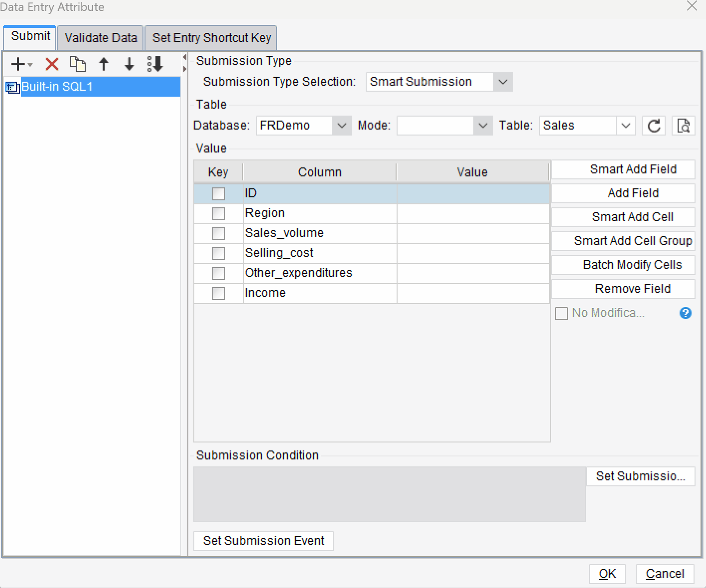Viewport: 706px width, 588px height.
Task: Add a new submission with the plus icon
Action: tap(17, 64)
